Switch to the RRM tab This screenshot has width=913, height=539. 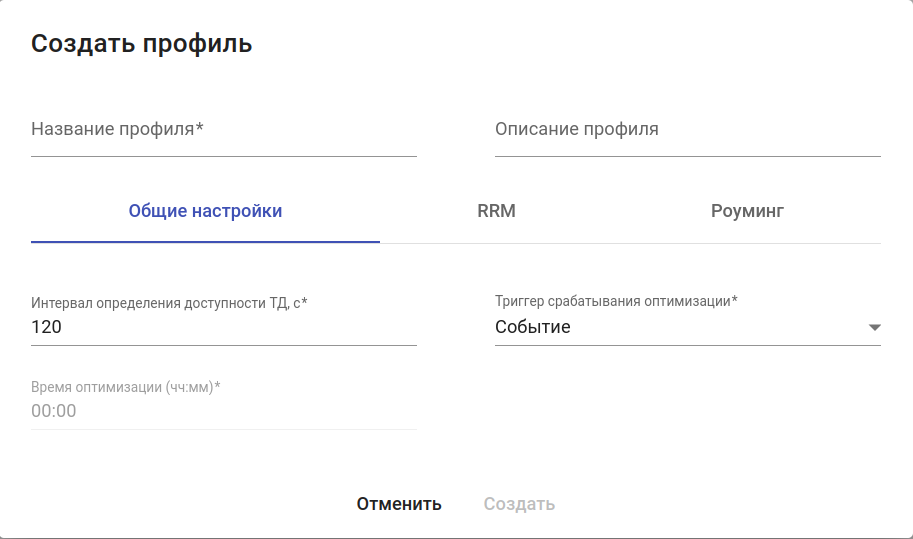[496, 211]
